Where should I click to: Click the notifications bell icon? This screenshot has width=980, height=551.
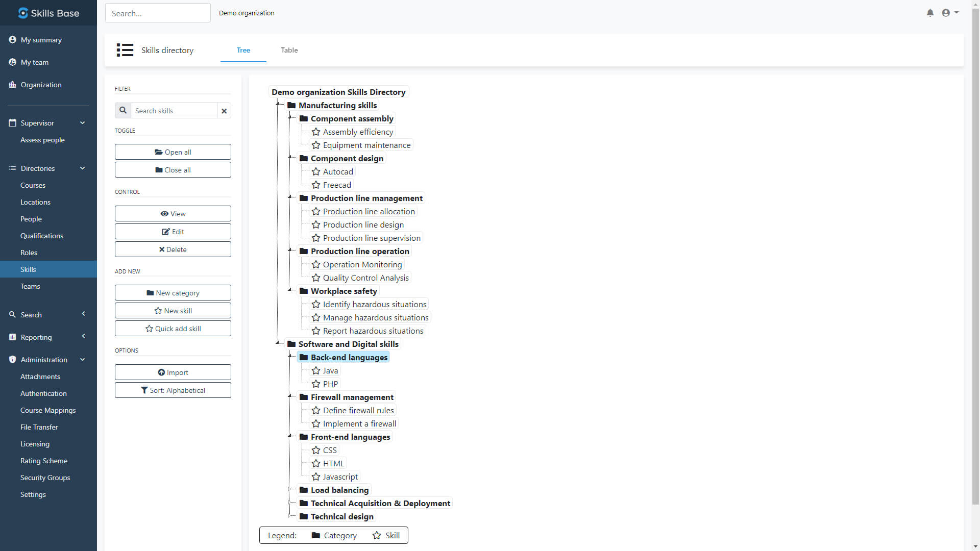(929, 13)
